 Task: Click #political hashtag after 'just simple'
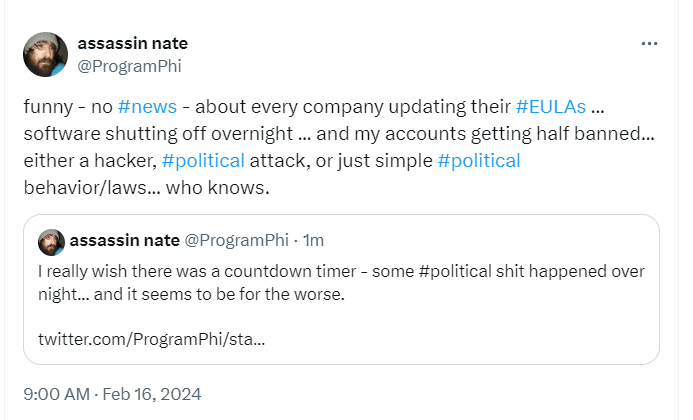(479, 160)
